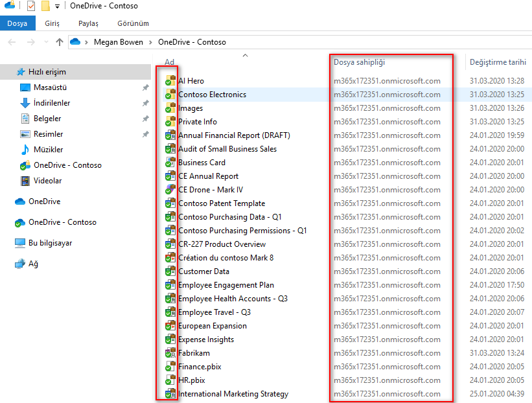Select the International Marketing Strategy file name
The image size is (532, 403).
tap(233, 394)
